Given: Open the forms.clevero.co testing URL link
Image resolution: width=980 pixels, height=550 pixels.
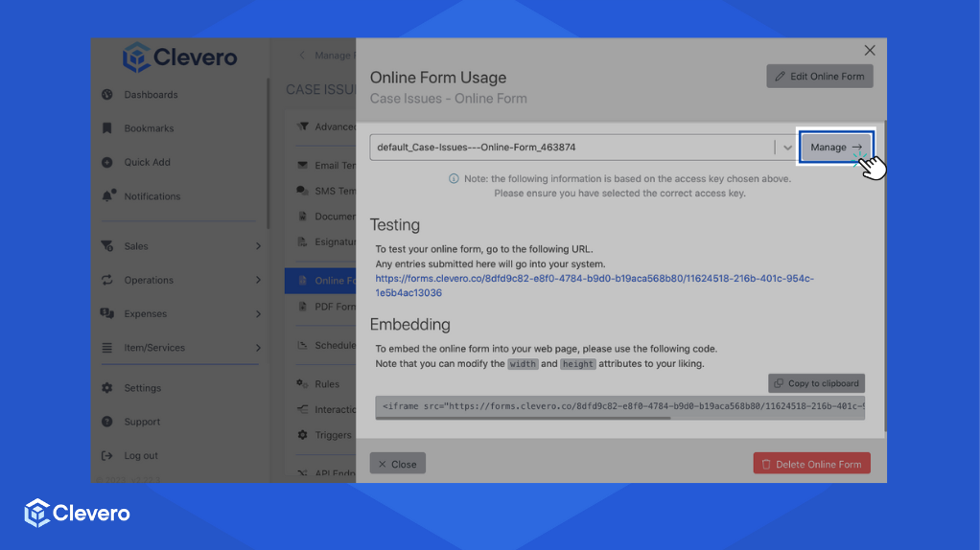Looking at the screenshot, I should pyautogui.click(x=595, y=286).
